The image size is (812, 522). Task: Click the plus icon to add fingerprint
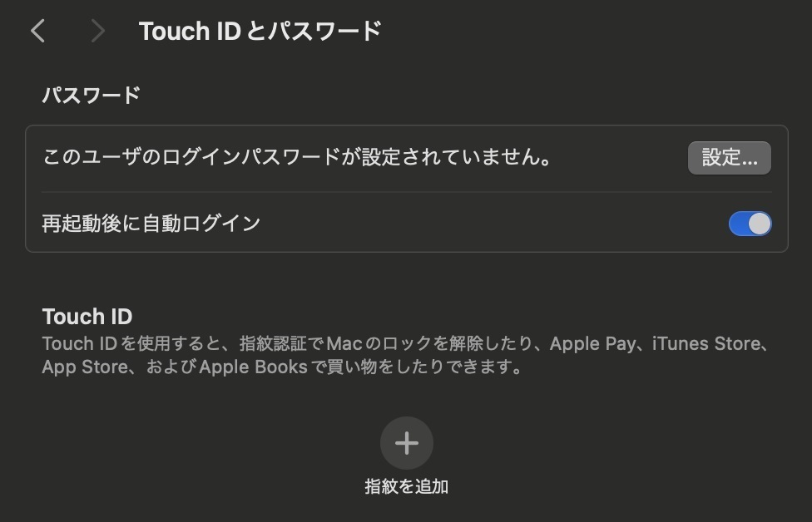coord(407,443)
